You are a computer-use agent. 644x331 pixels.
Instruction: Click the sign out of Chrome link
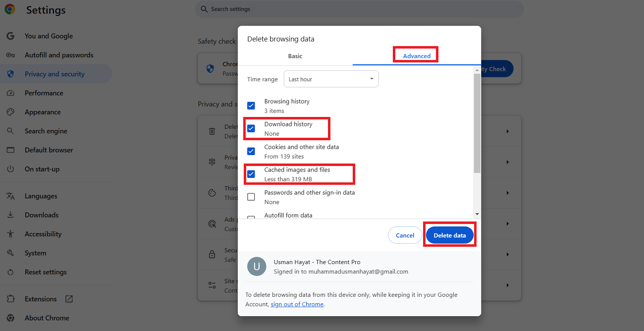297,304
